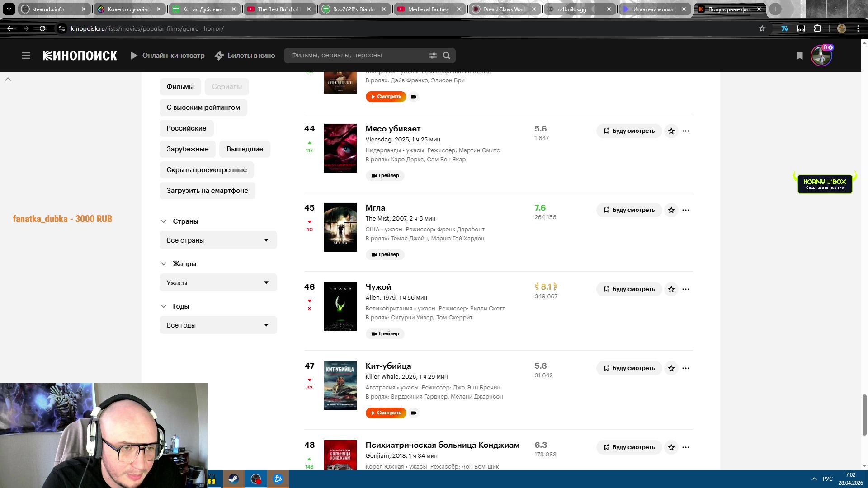Open the three-dot menu for Чужой

pyautogui.click(x=686, y=289)
